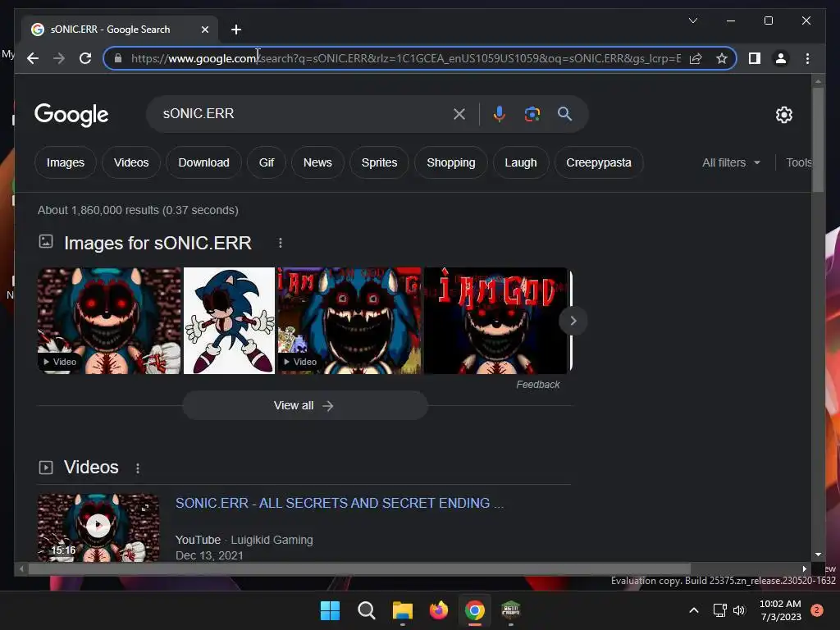Click View all images button
This screenshot has width=840, height=630.
coord(305,405)
